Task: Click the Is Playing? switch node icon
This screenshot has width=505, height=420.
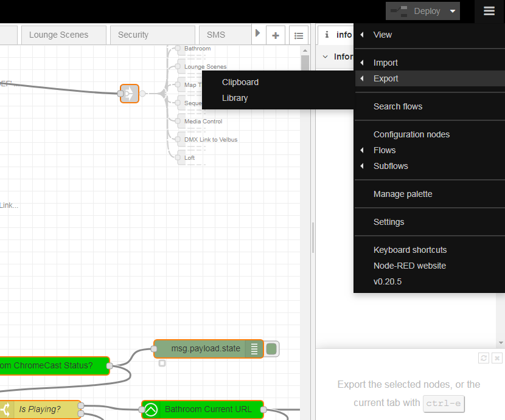Action: coord(6,409)
